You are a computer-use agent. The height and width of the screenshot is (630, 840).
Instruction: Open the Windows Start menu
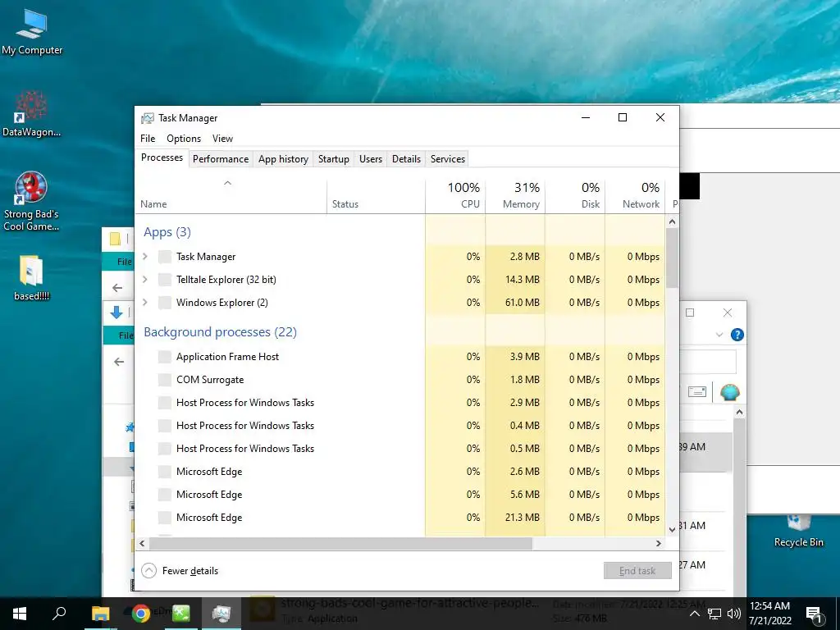point(20,614)
